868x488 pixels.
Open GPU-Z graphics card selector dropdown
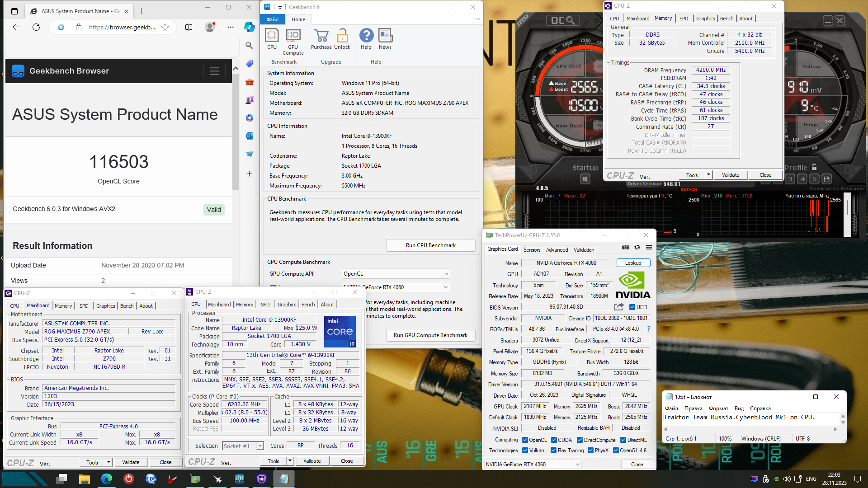click(533, 465)
